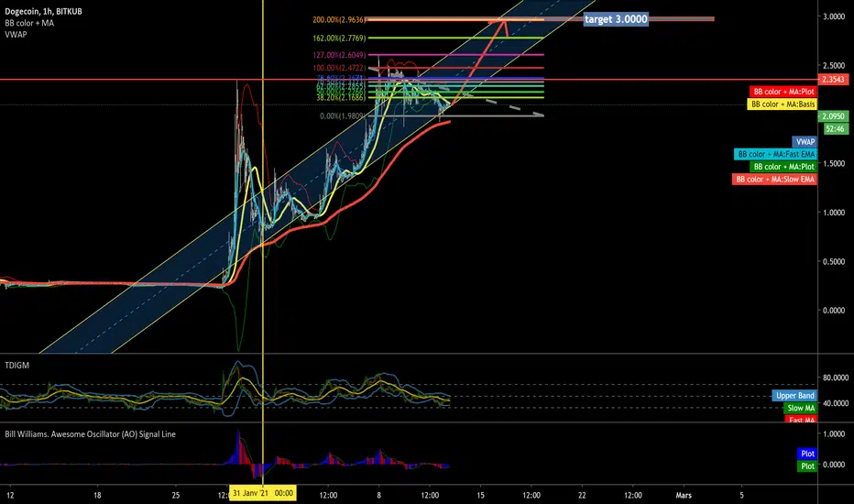Click the 1.0000 main price scale value
This screenshot has height=504, width=854.
click(x=834, y=213)
